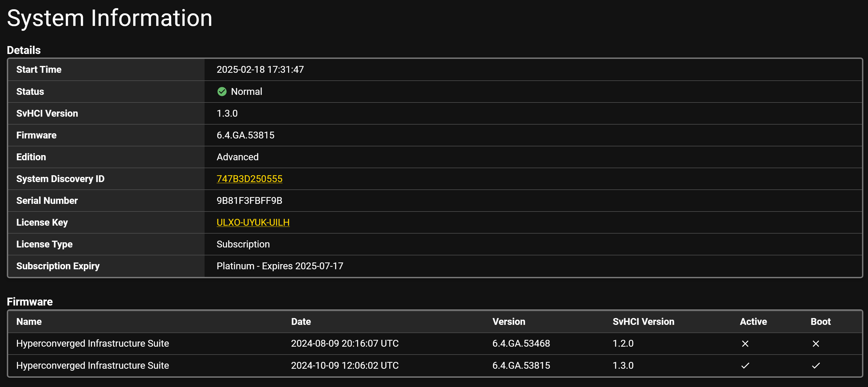Click the Serial Number value 9B81F3FBFF9B
The height and width of the screenshot is (387, 868).
click(x=249, y=201)
